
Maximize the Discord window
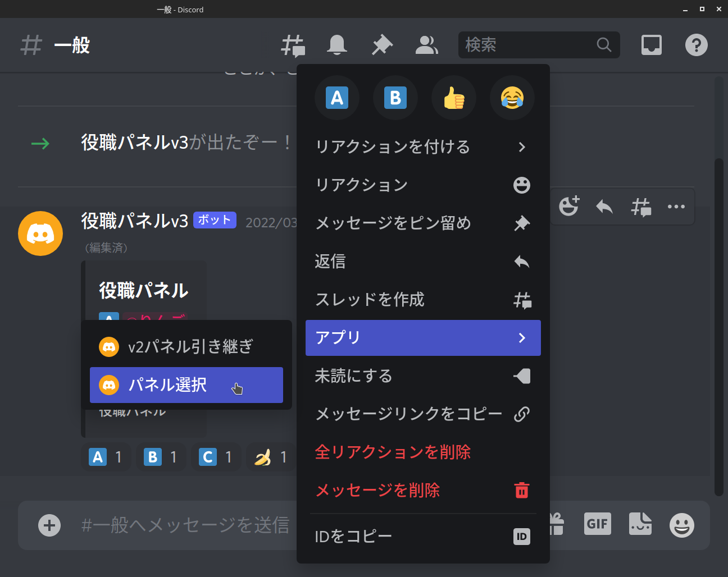pos(702,9)
